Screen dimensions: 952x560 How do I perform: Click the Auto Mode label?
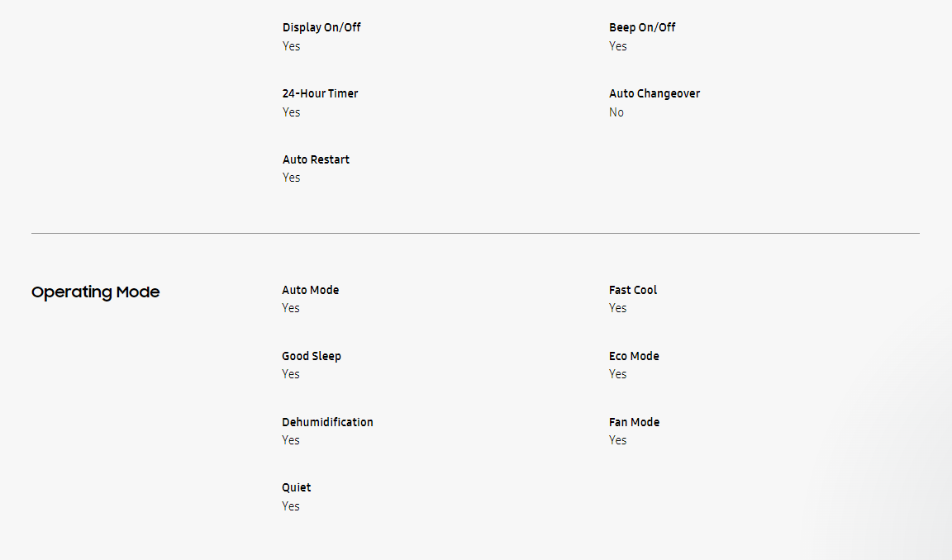pos(310,290)
